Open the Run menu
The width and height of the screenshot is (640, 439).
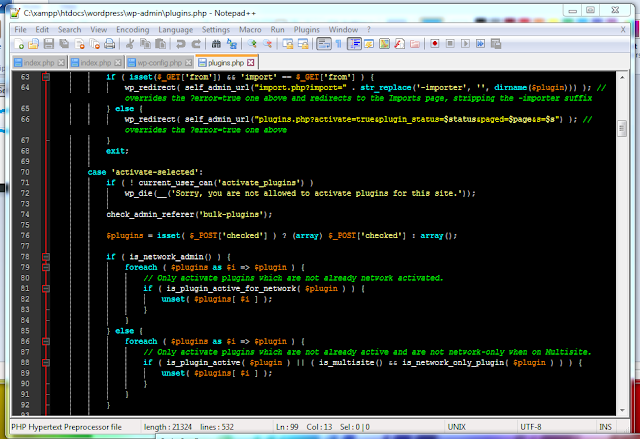click(278, 29)
